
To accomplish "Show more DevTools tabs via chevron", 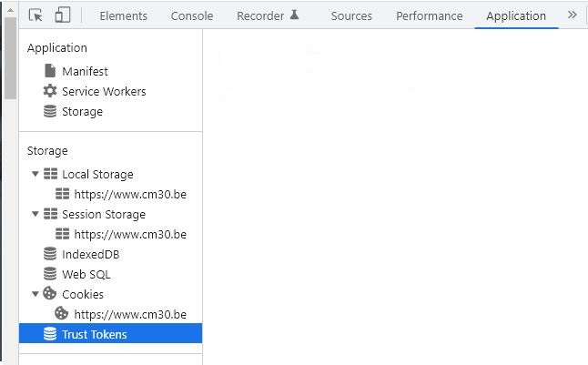I will [572, 15].
